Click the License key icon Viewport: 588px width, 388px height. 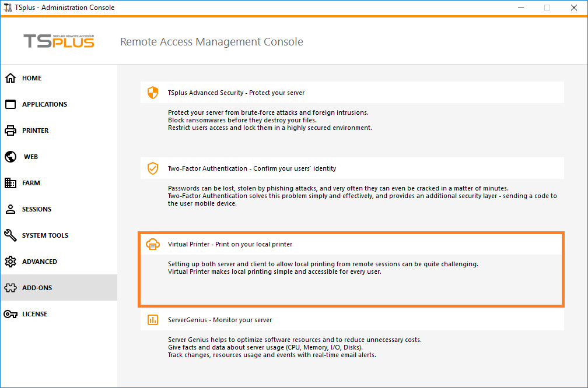10,314
